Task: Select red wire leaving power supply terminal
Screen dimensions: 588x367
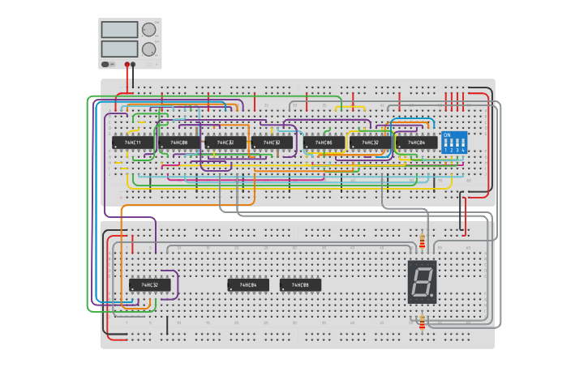Action: pos(127,79)
